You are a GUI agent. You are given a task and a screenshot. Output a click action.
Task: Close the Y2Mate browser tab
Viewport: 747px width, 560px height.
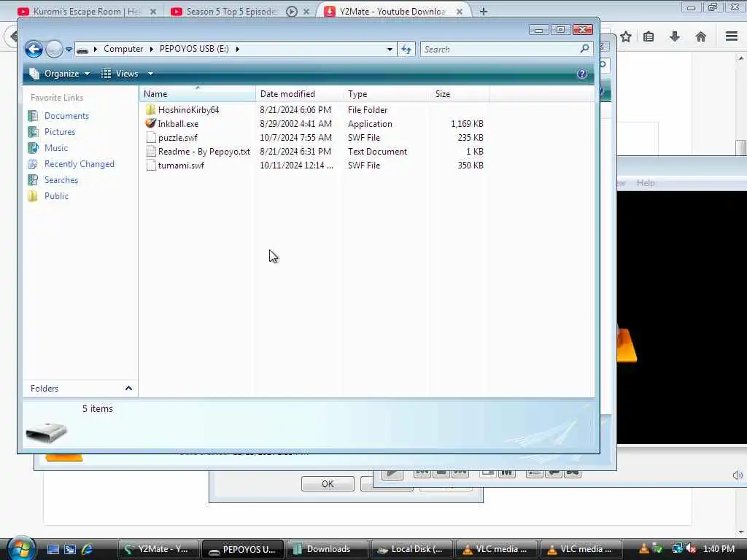tap(460, 12)
